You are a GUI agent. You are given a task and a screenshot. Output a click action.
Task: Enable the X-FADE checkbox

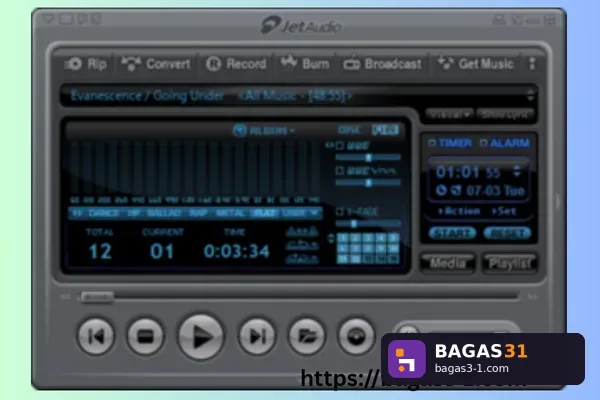point(340,211)
